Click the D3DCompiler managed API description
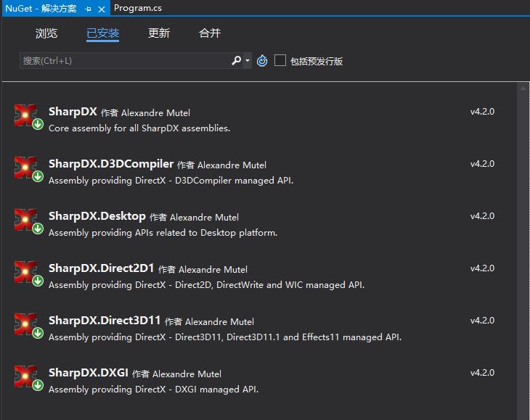530x420 pixels. (x=171, y=181)
